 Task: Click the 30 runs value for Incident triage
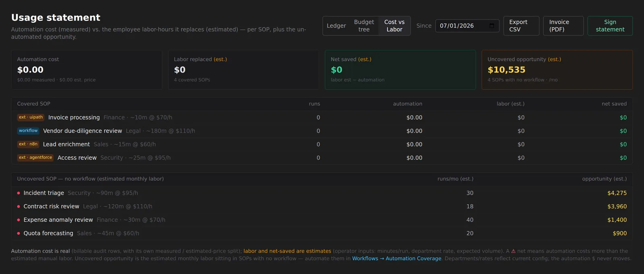[x=470, y=193]
